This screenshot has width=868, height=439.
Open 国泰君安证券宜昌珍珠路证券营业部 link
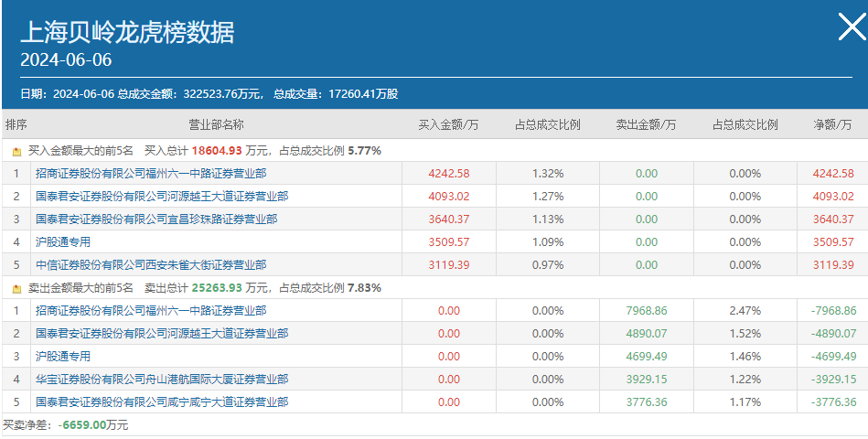[x=156, y=219]
